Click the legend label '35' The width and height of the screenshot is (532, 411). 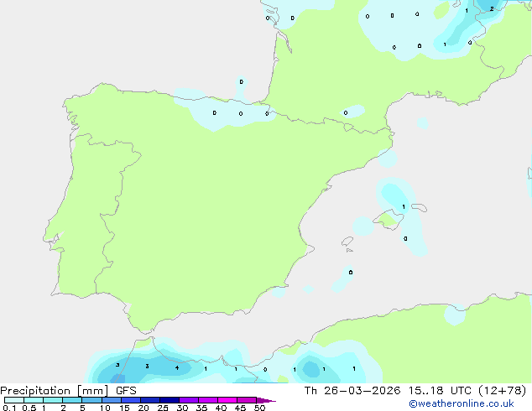click(x=201, y=408)
